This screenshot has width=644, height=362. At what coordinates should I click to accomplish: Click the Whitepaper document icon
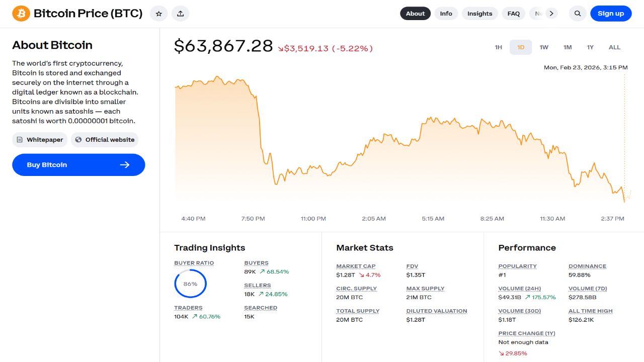[x=20, y=140]
